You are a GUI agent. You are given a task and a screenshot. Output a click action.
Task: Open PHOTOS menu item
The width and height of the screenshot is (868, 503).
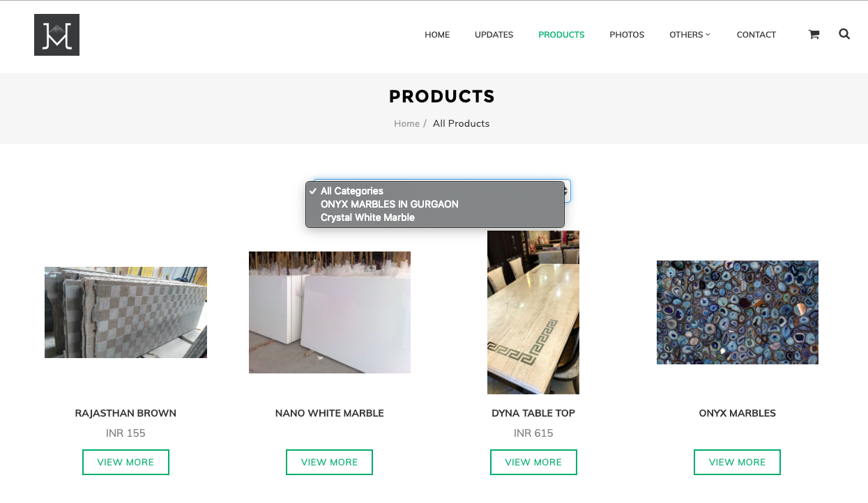(627, 35)
